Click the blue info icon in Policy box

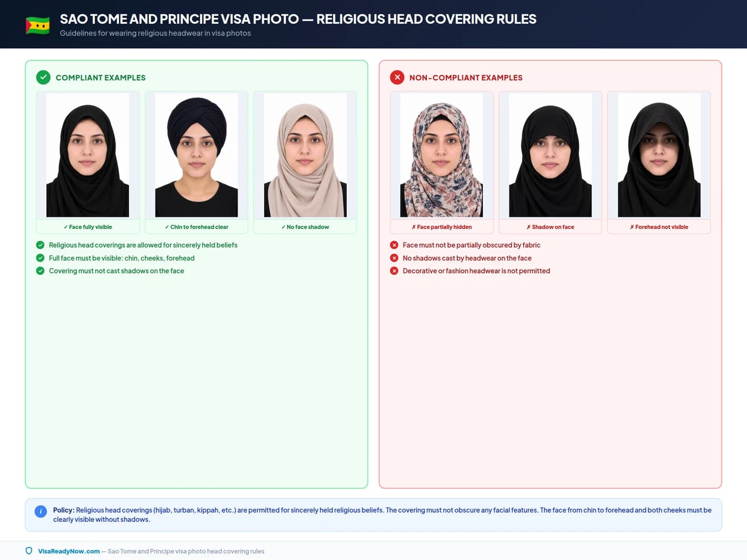pos(41,512)
